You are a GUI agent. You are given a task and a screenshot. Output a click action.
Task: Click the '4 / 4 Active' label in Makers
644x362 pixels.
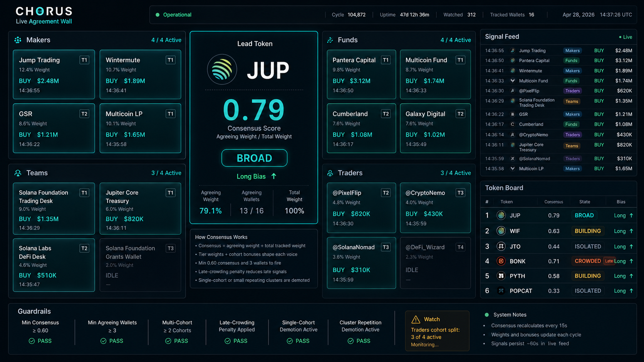[166, 40]
